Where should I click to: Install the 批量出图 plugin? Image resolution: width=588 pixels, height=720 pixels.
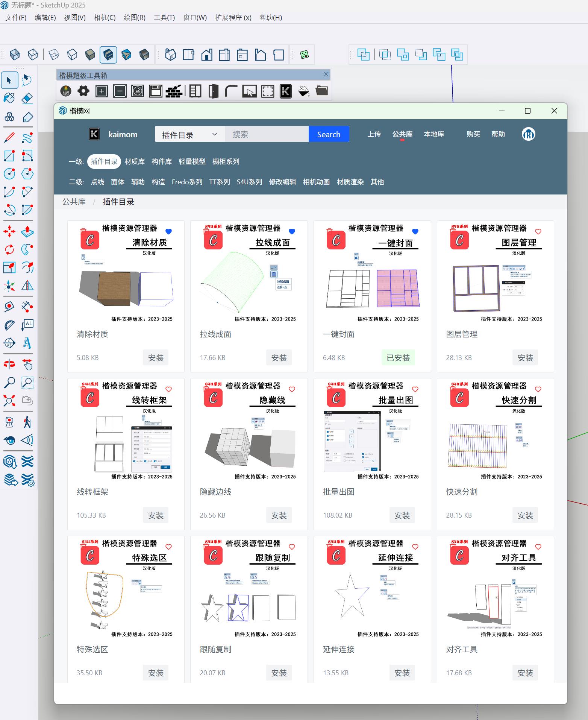point(402,515)
